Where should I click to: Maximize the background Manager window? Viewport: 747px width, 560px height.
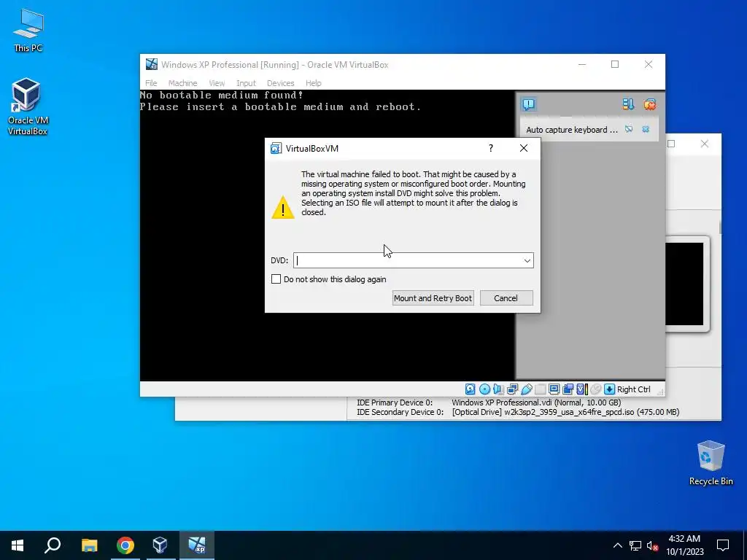coord(671,144)
